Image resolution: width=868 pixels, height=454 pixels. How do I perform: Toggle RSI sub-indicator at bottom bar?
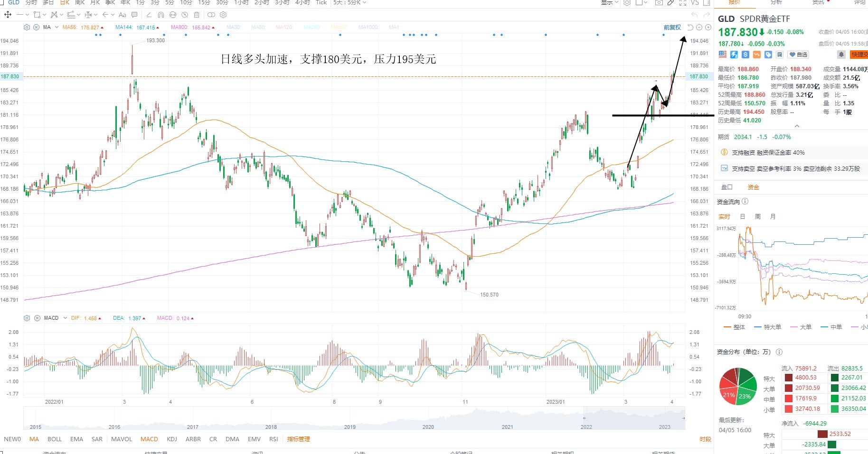tap(274, 439)
